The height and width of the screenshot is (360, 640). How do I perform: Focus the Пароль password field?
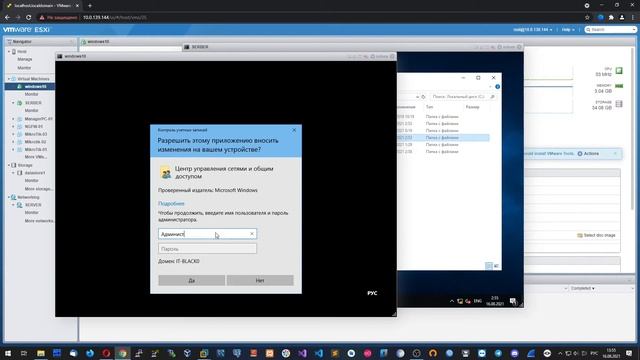pyautogui.click(x=207, y=249)
